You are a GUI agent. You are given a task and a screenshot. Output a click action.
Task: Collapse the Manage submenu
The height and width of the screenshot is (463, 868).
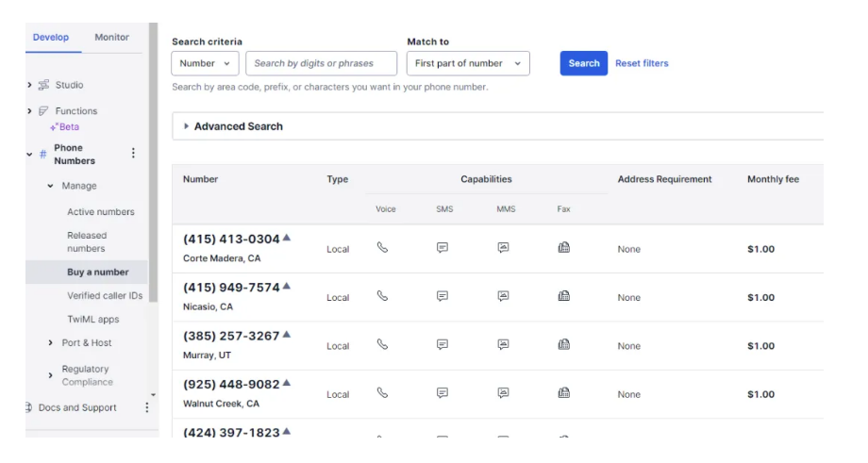pyautogui.click(x=51, y=186)
